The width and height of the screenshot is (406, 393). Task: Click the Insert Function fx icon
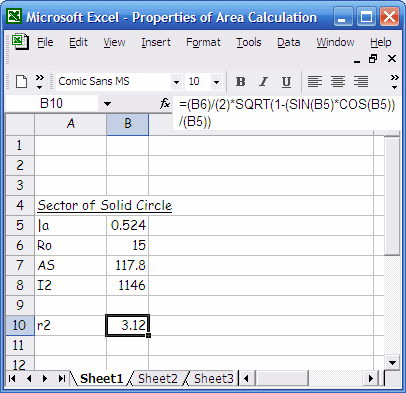[x=165, y=104]
